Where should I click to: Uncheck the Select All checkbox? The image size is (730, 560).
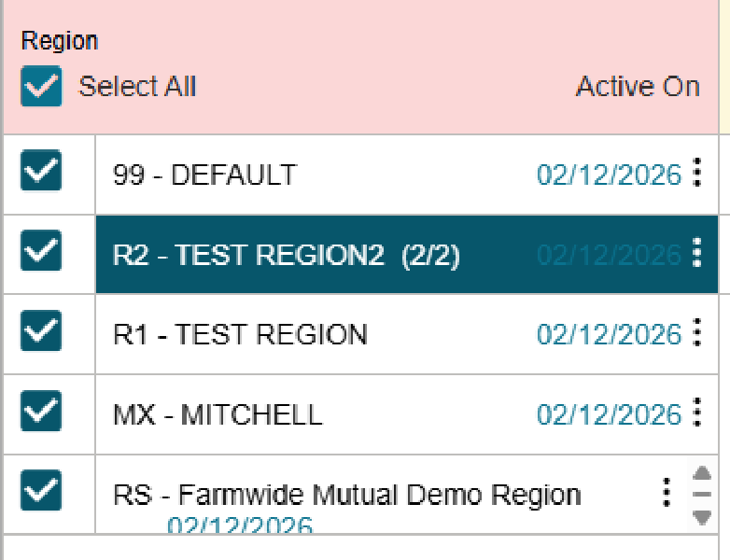41,88
